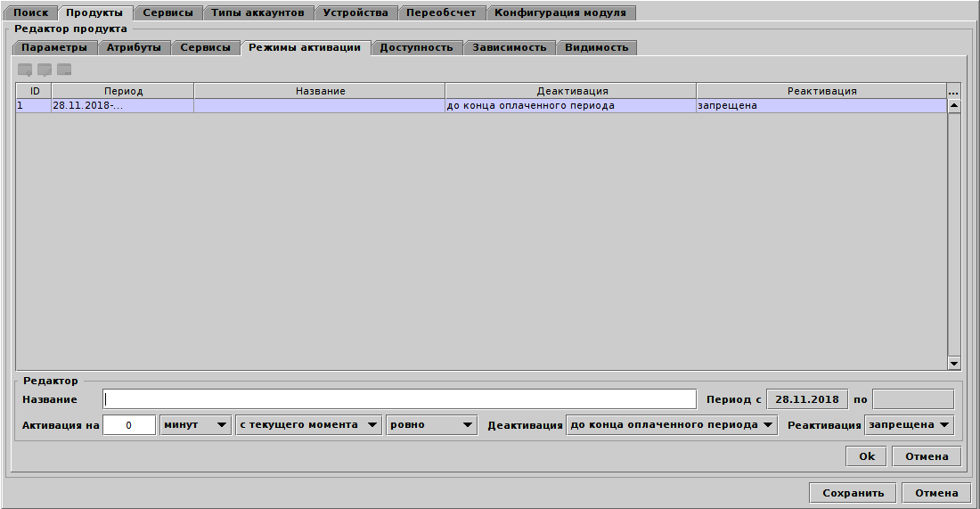
Task: Open the Доступность sub-tab
Action: coord(416,47)
